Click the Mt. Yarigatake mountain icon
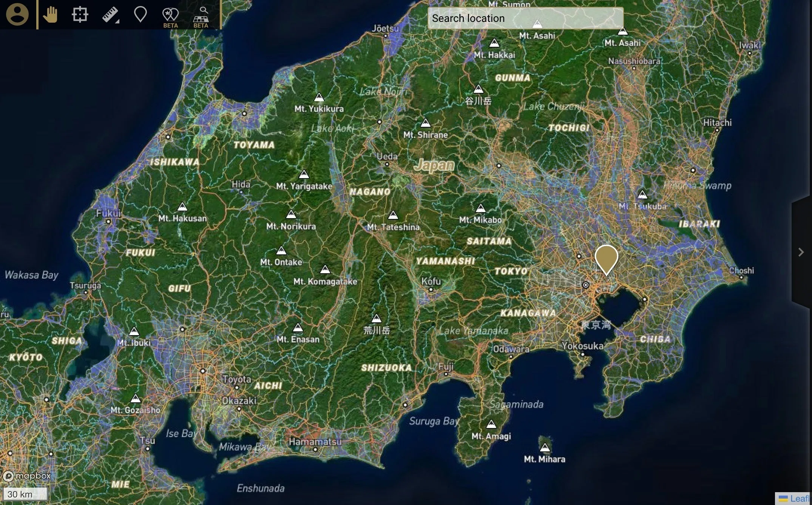 point(304,174)
